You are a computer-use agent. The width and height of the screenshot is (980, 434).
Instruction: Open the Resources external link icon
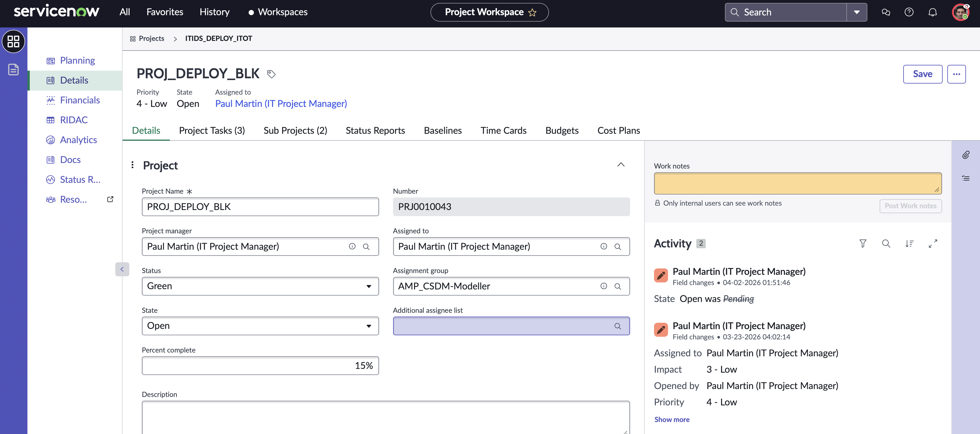pos(110,199)
